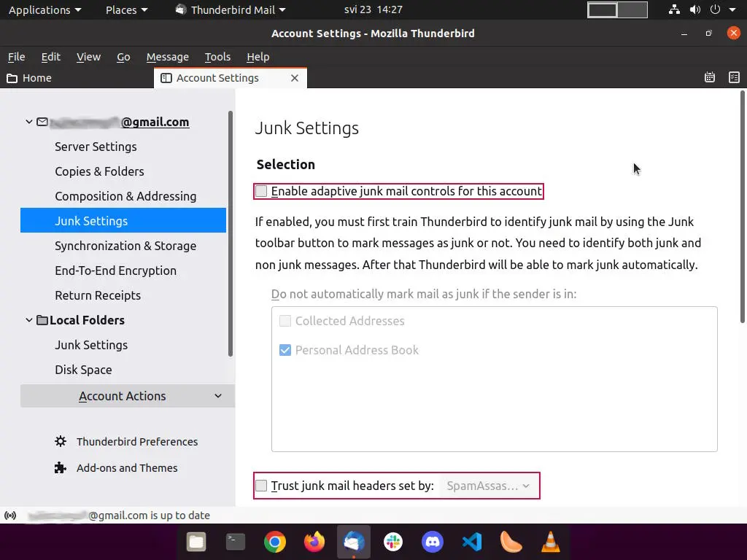Launch VLC media player from the dock
747x560 pixels.
pos(550,542)
